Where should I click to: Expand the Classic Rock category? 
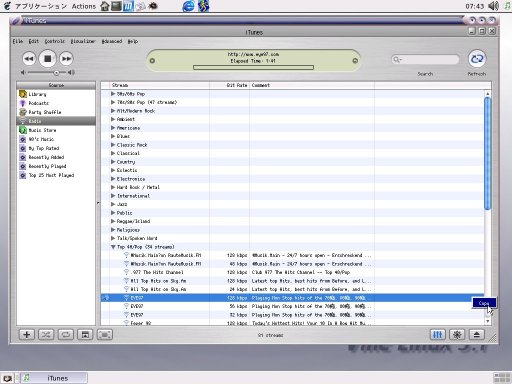(113, 145)
